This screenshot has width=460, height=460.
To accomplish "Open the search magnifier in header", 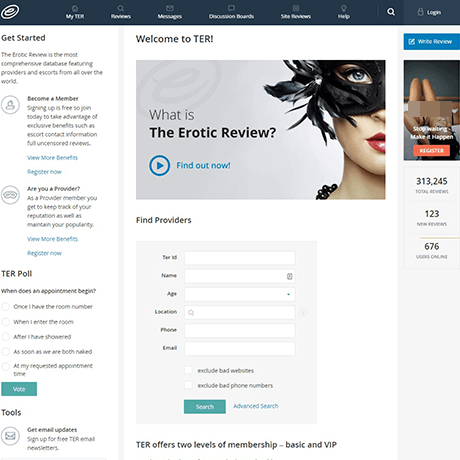I will (391, 12).
